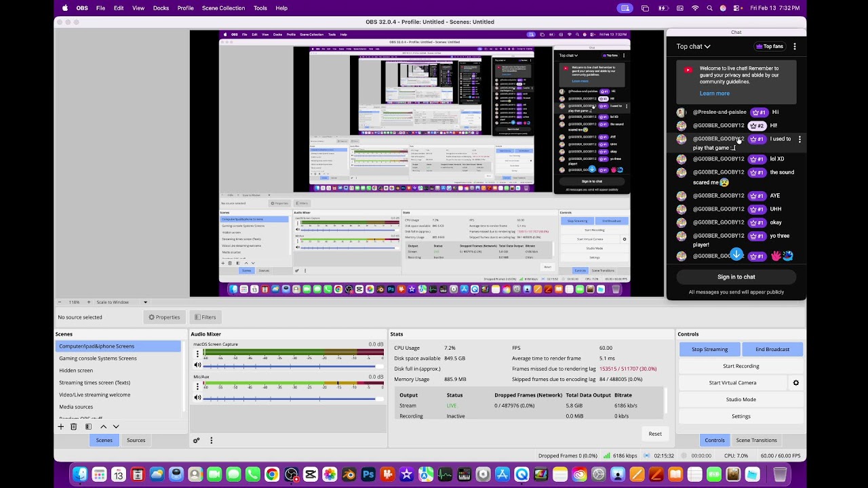Open Finder from the Dock

80,474
